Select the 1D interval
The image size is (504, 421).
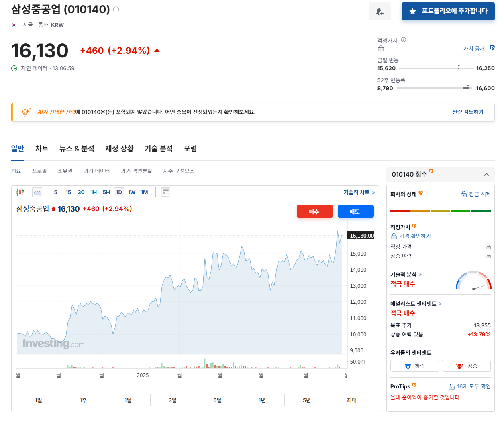119,192
